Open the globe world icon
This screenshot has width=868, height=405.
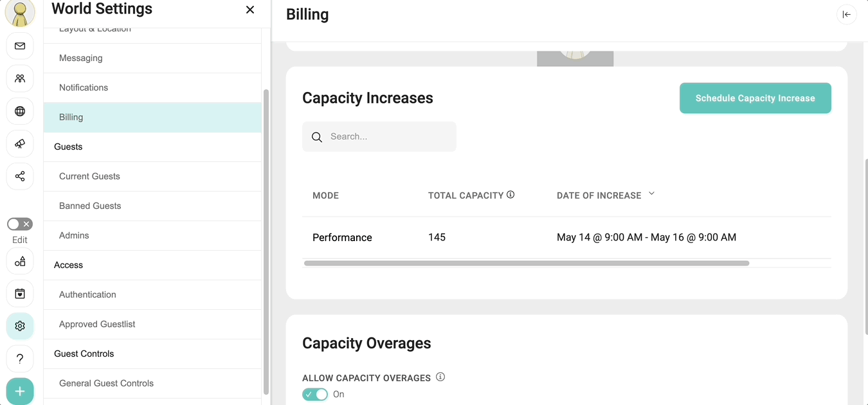pyautogui.click(x=20, y=111)
